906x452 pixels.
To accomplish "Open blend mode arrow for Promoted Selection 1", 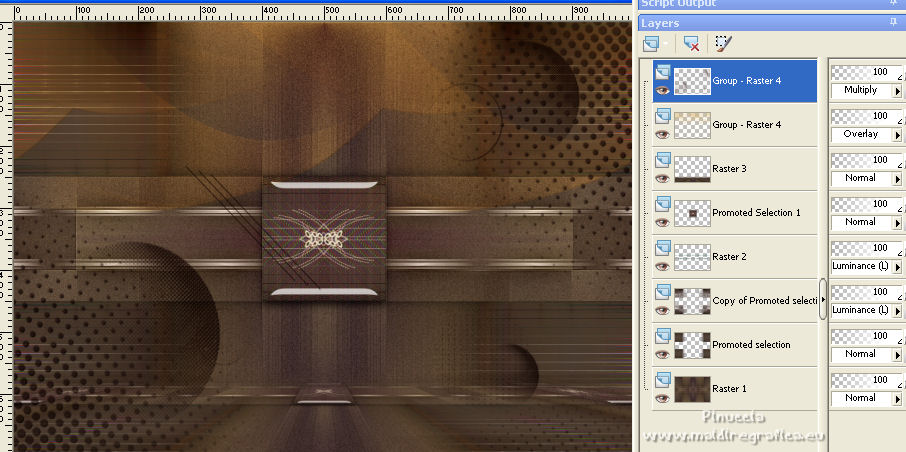I will (x=898, y=223).
